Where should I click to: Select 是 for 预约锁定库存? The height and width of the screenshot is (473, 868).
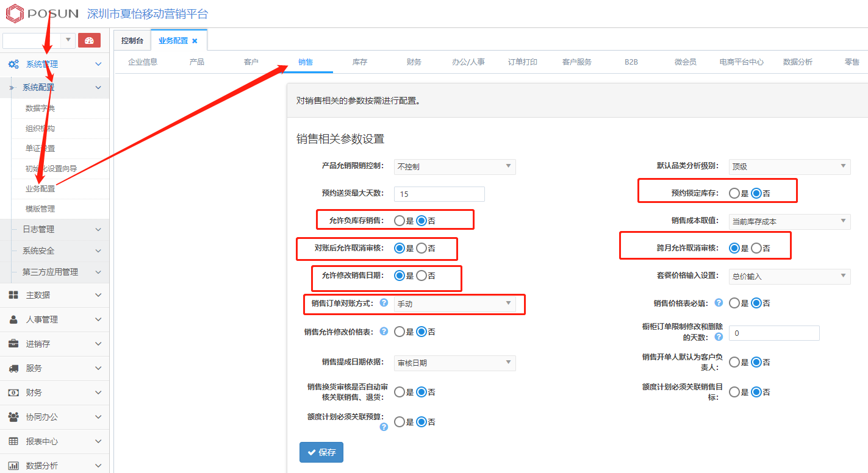734,193
